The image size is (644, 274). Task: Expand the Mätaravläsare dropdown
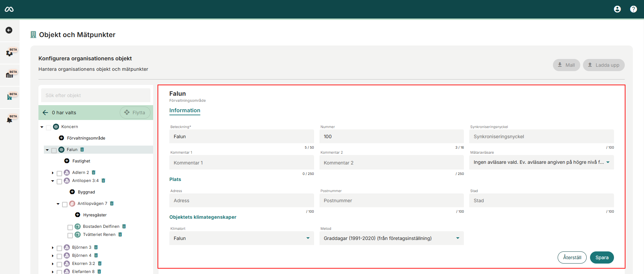[x=541, y=162]
